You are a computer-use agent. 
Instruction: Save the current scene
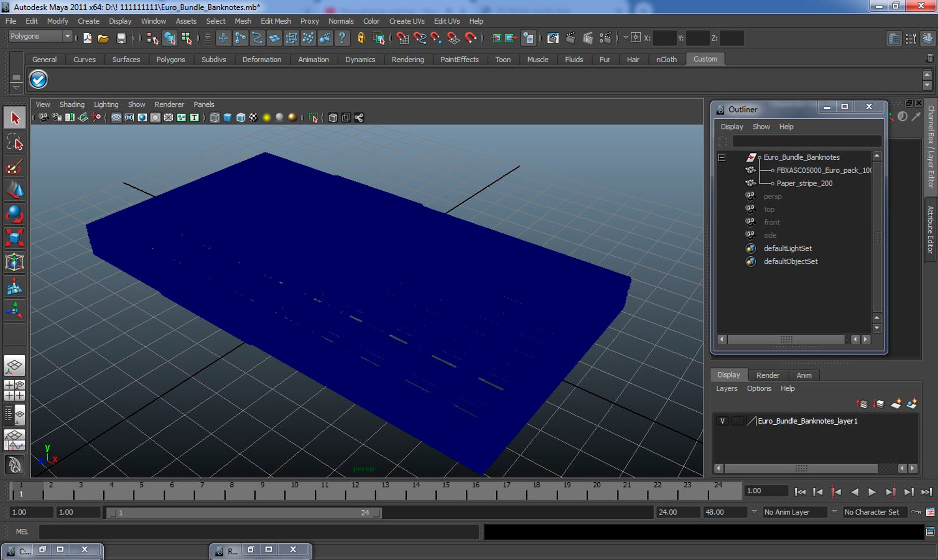click(121, 38)
